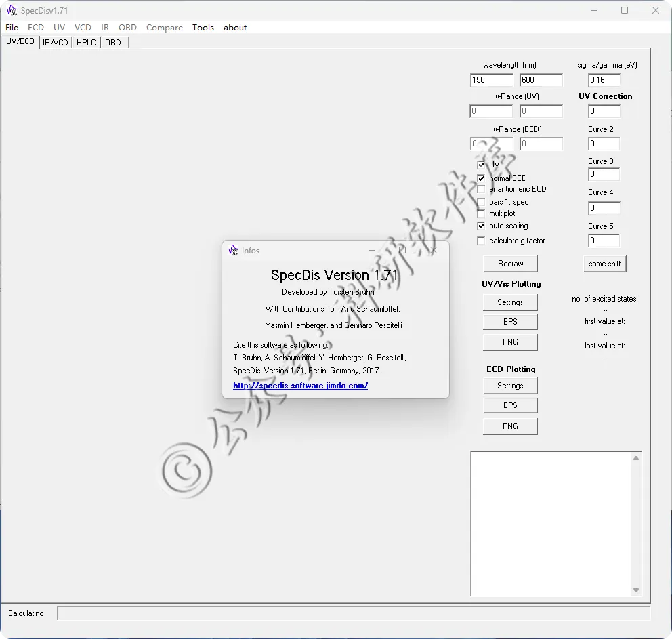This screenshot has height=639, width=672.
Task: Maximize the Infos dialog window
Action: pos(402,250)
